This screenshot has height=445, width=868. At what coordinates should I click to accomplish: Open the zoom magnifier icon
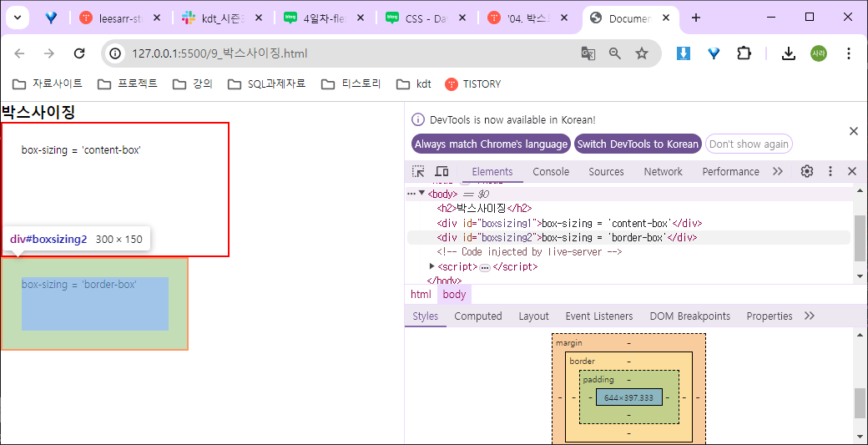(x=615, y=53)
